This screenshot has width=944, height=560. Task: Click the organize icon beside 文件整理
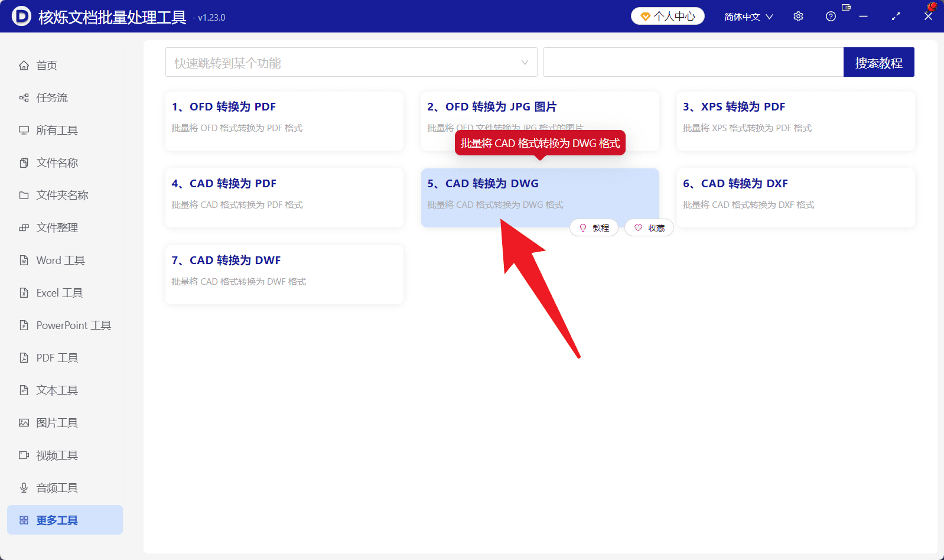(24, 228)
